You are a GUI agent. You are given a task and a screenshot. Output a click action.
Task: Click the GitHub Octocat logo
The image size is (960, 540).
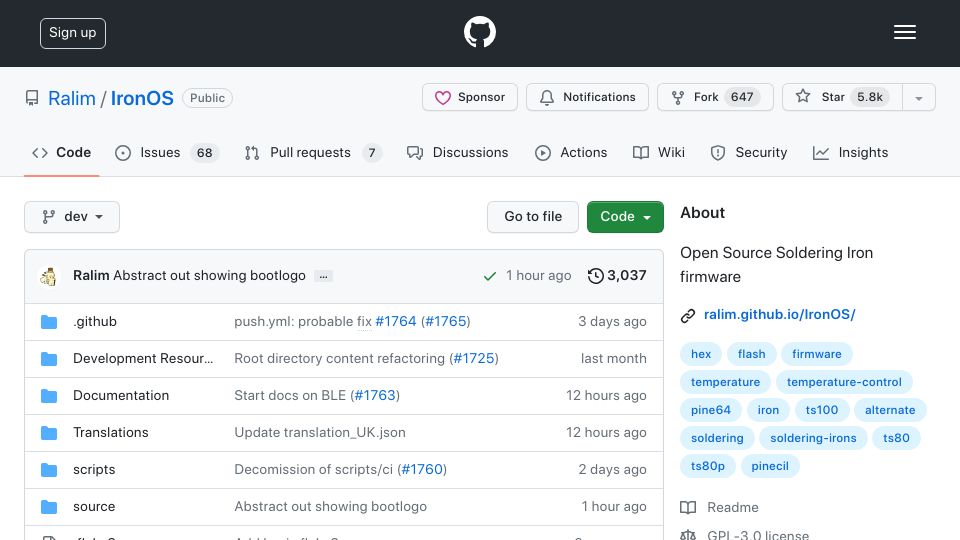[479, 32]
